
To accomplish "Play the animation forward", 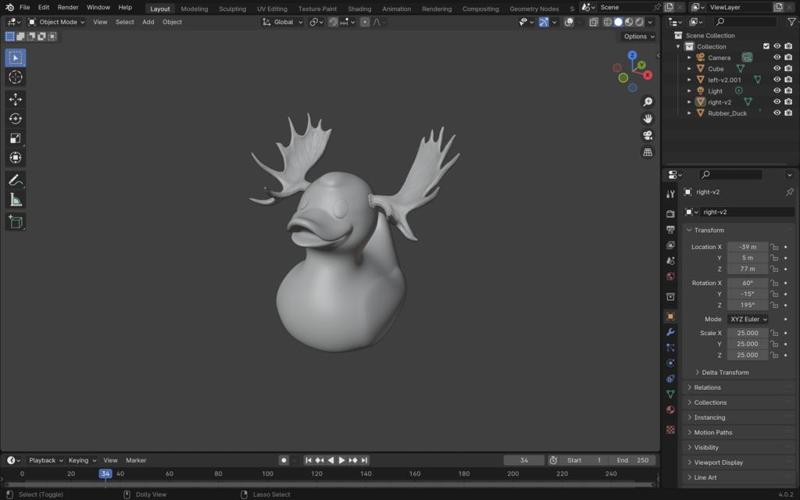I will coord(342,460).
